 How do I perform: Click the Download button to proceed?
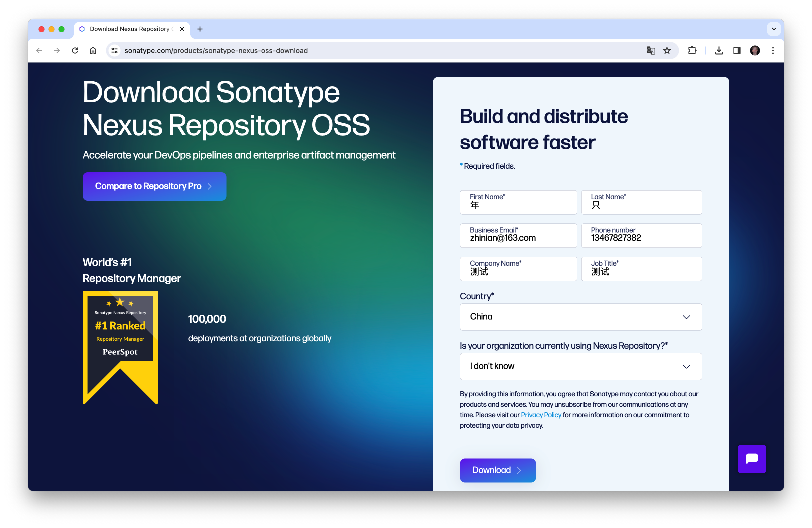[498, 470]
